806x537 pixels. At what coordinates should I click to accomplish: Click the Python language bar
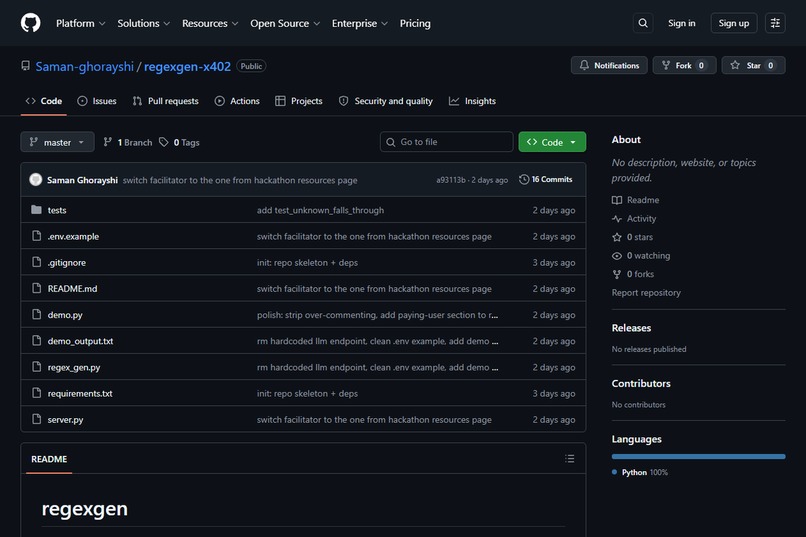pos(699,456)
